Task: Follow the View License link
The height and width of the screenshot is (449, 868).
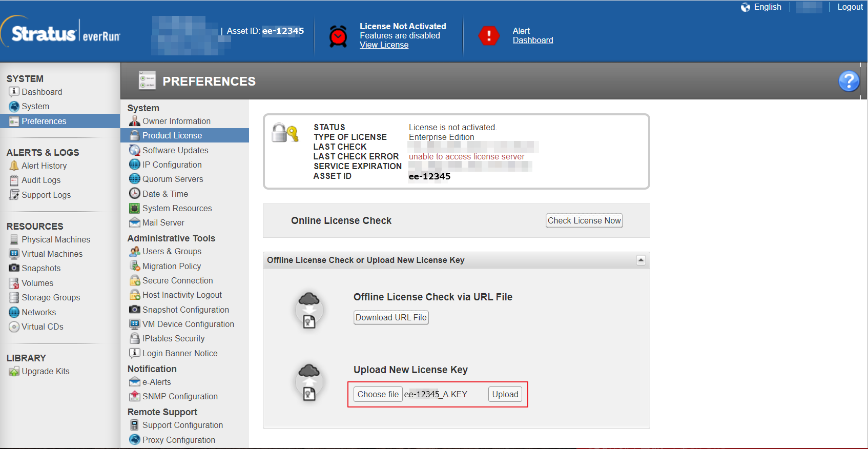Action: click(x=384, y=45)
